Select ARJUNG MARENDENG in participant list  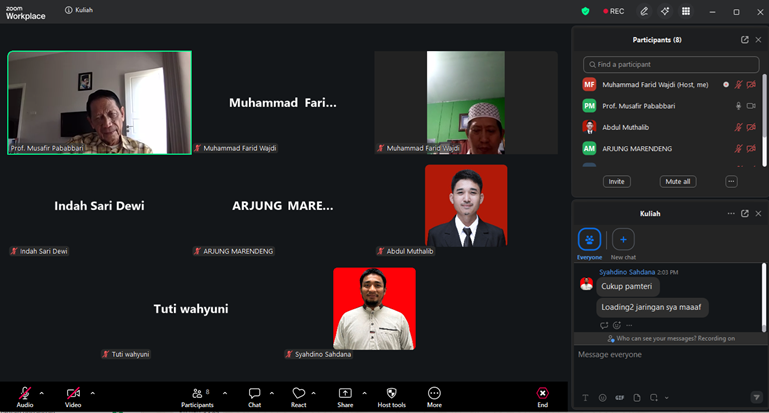(669, 148)
